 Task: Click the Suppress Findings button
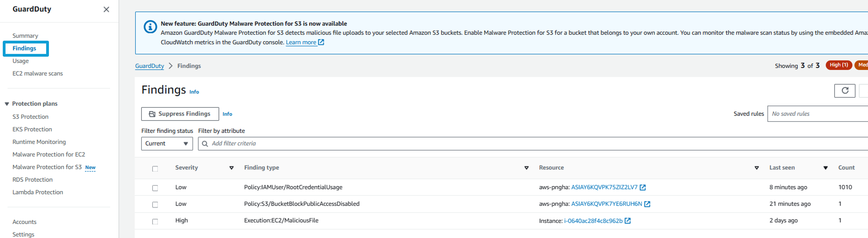click(180, 114)
